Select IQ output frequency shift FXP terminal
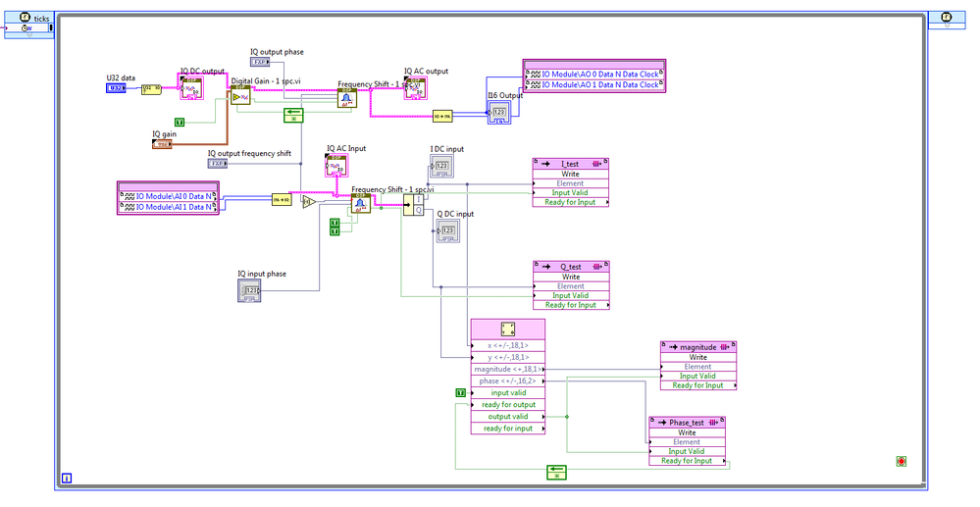Image resolution: width=980 pixels, height=507 pixels. click(218, 163)
